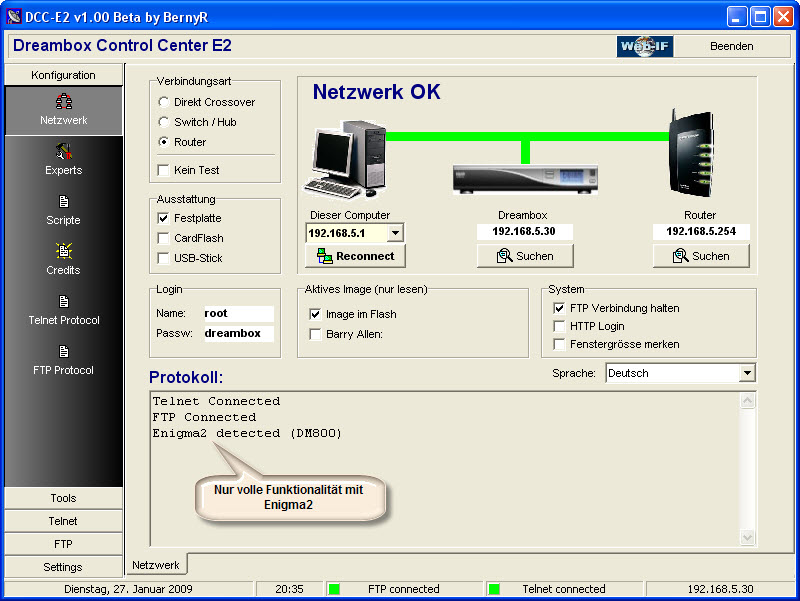
Task: Open the Credits icon
Action: (64, 251)
